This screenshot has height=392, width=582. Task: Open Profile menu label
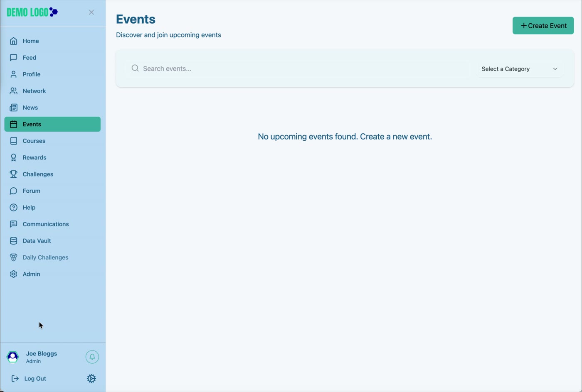click(32, 74)
